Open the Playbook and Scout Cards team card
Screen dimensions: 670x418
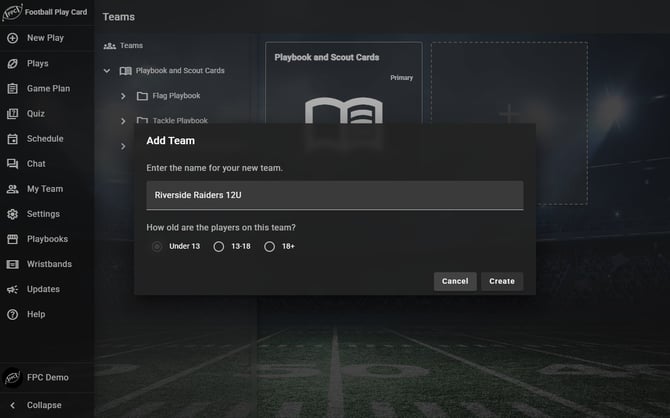[x=344, y=83]
